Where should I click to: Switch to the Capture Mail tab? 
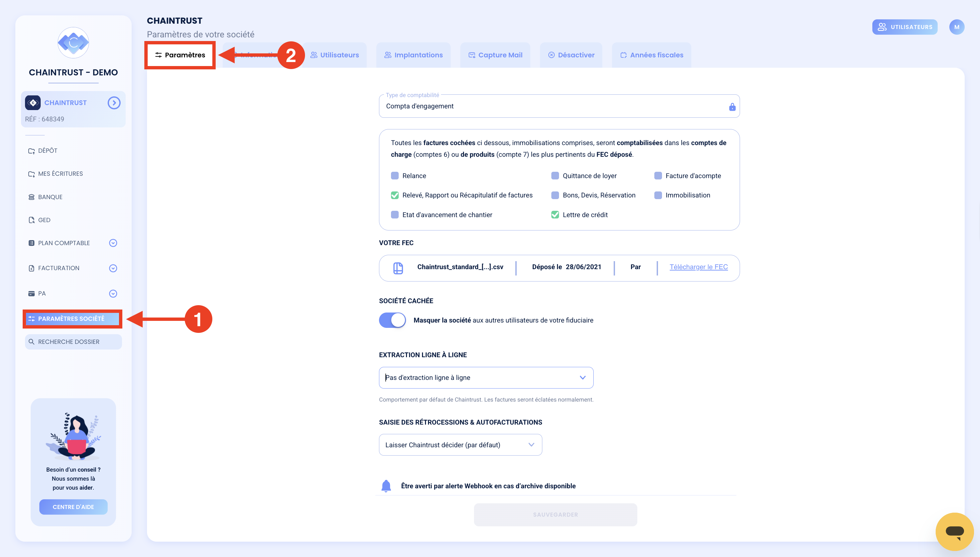point(495,55)
